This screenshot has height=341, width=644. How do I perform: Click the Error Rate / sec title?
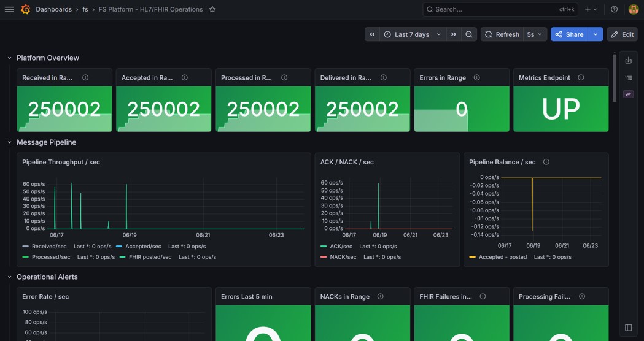click(x=45, y=297)
